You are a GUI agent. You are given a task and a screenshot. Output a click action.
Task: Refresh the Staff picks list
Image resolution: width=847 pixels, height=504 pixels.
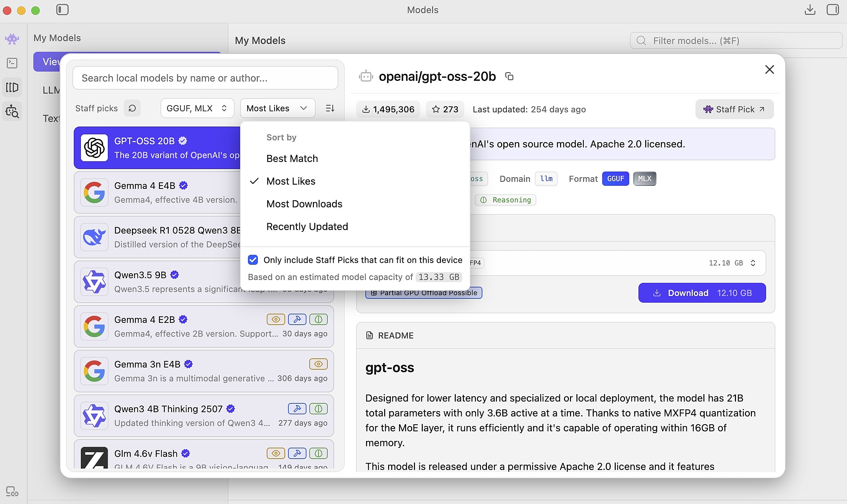point(132,108)
